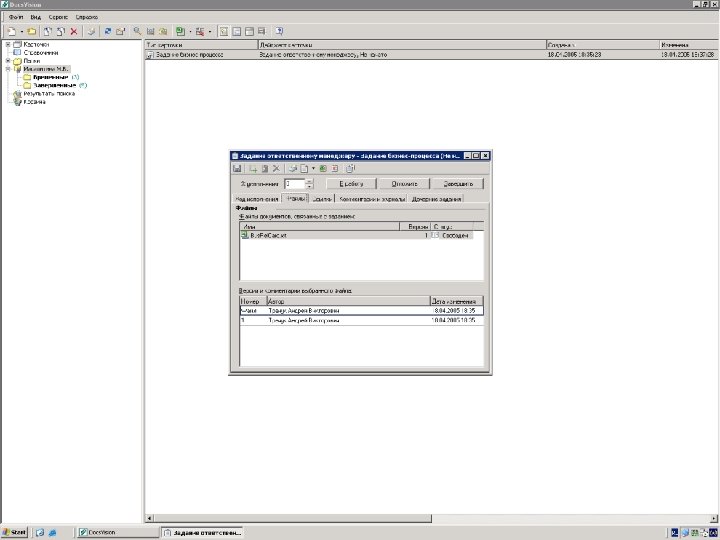
Task: Open the dropdown arrow beside dialog document icon
Action: 313,169
